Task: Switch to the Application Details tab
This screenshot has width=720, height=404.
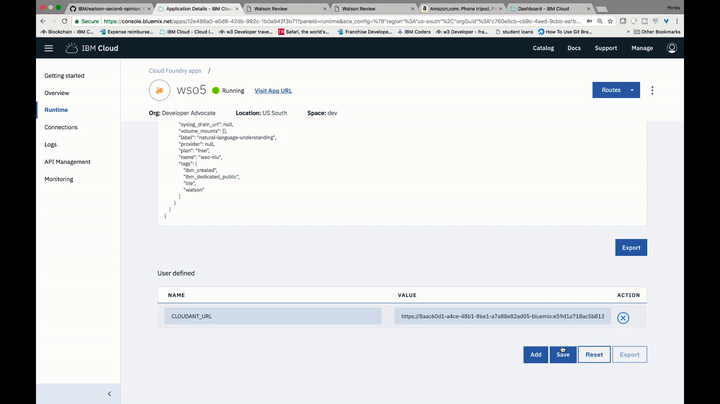Action: (197, 9)
